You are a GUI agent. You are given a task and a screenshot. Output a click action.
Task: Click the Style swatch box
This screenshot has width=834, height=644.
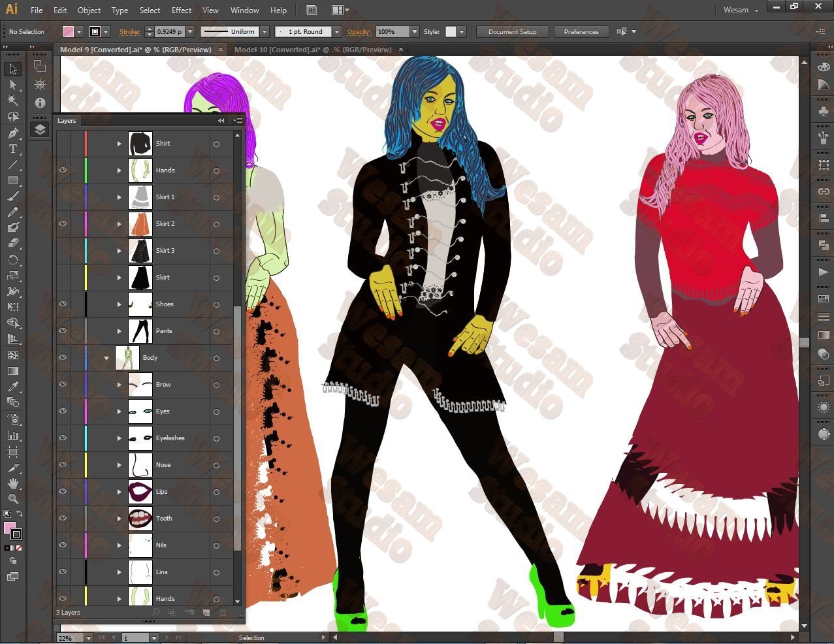451,31
